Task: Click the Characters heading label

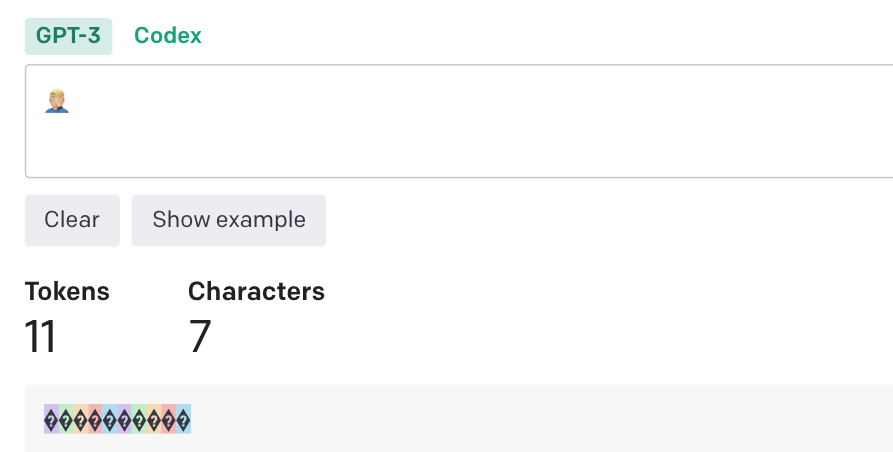Action: tap(256, 291)
